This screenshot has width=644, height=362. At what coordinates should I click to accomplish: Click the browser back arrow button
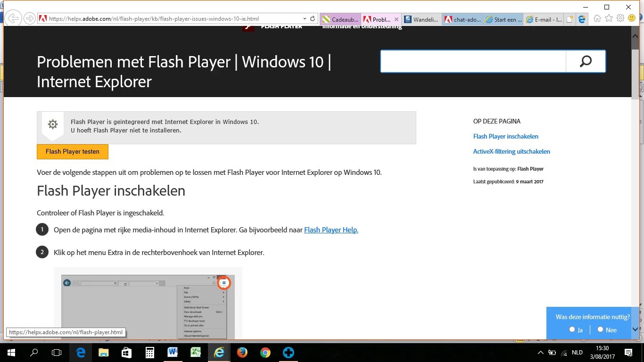[x=14, y=18]
